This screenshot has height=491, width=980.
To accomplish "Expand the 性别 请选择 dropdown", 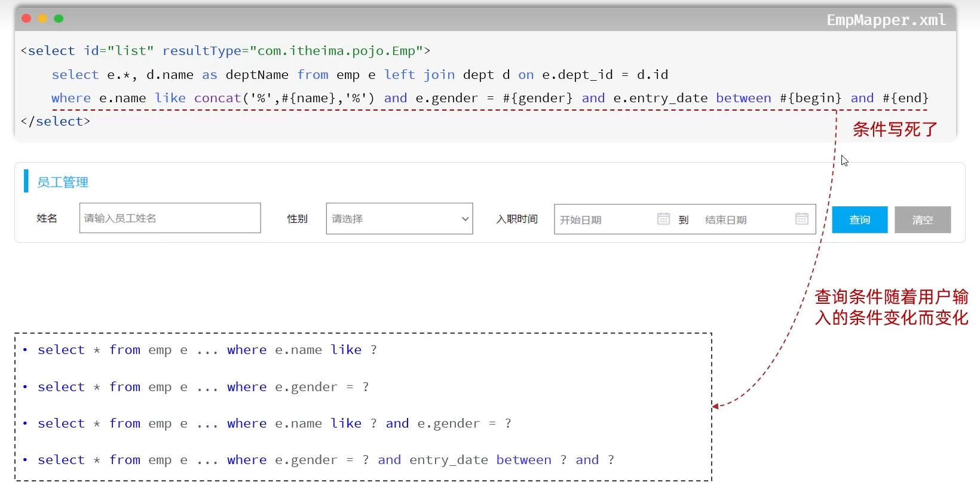I will tap(399, 219).
